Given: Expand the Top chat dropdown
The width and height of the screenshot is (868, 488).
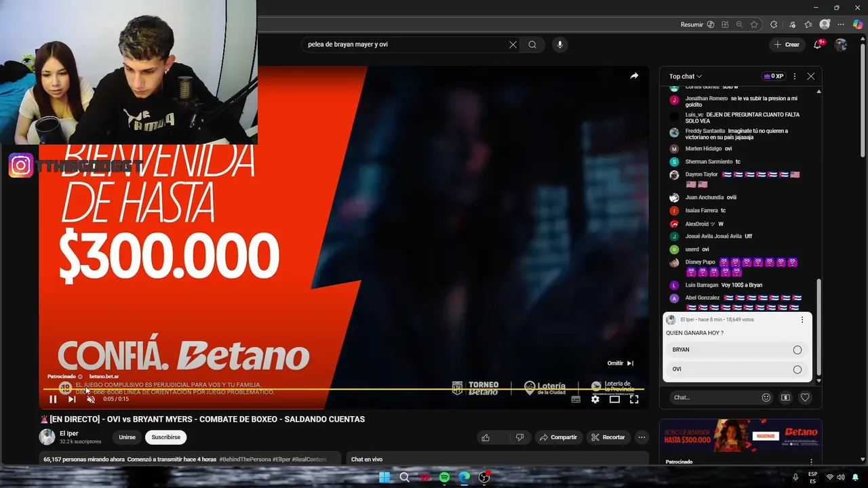Looking at the screenshot, I should (686, 77).
